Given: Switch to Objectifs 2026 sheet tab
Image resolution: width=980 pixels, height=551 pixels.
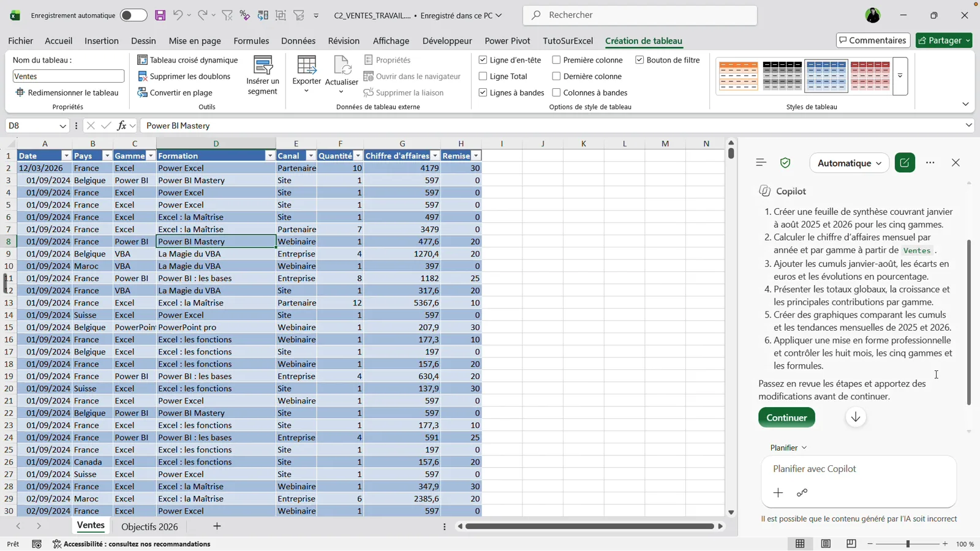Looking at the screenshot, I should (149, 527).
